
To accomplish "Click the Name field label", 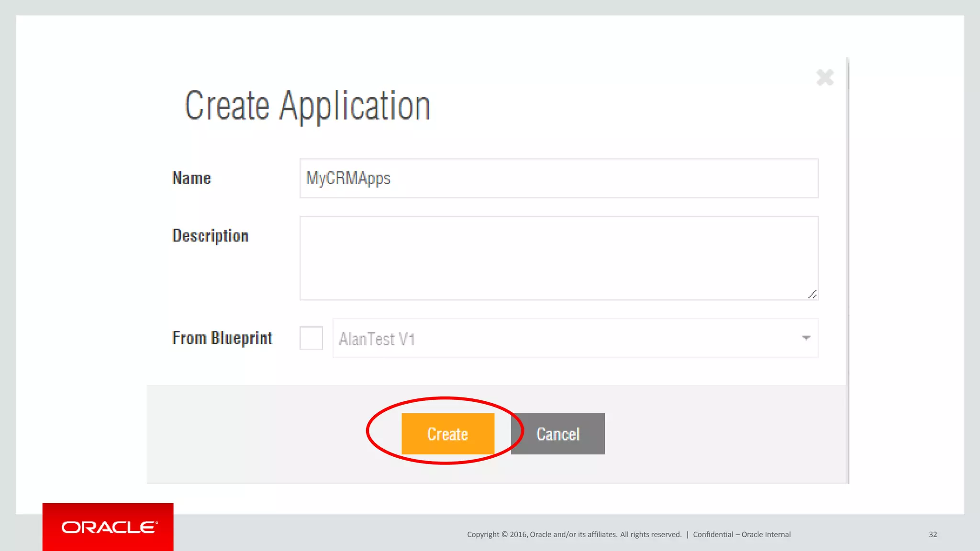I will click(x=191, y=178).
